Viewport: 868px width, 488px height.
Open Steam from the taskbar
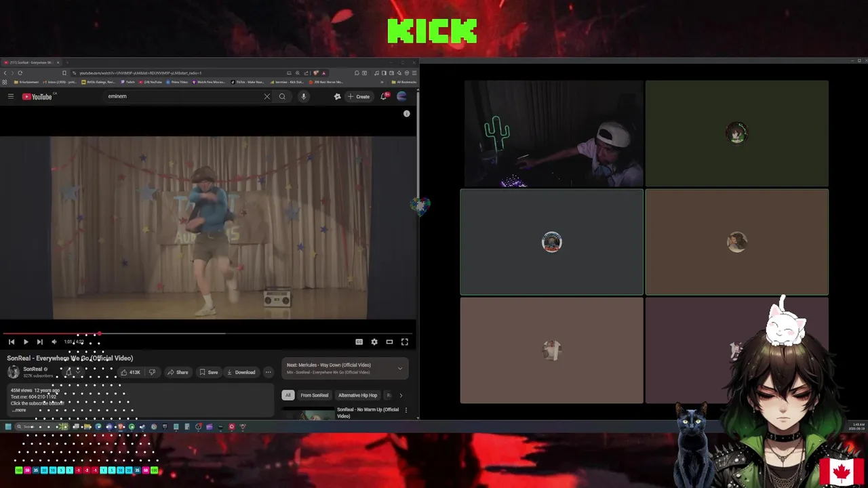(142, 427)
